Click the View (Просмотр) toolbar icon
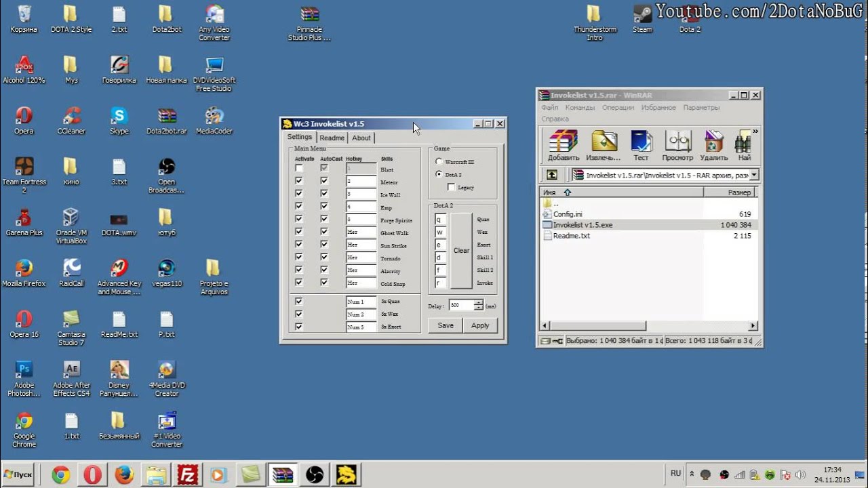The width and height of the screenshot is (868, 488). 677,146
